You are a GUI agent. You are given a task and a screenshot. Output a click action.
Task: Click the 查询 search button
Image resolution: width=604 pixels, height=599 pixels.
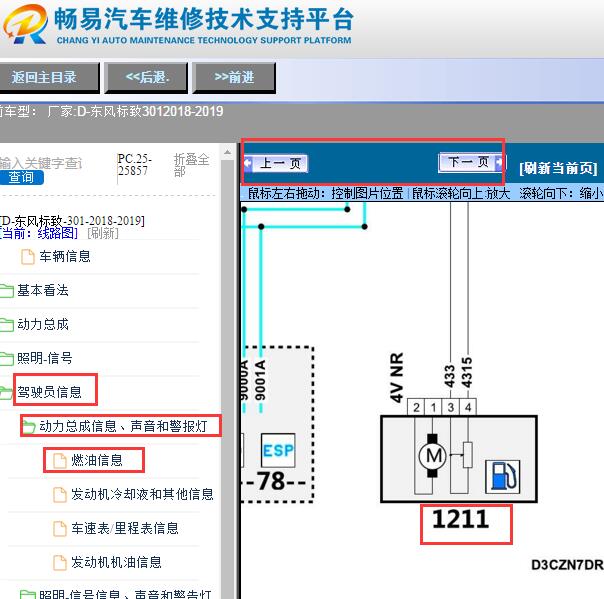tap(21, 177)
